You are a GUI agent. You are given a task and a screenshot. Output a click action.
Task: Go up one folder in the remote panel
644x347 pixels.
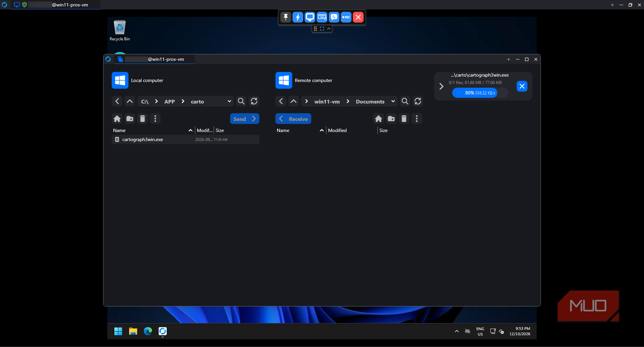[294, 101]
